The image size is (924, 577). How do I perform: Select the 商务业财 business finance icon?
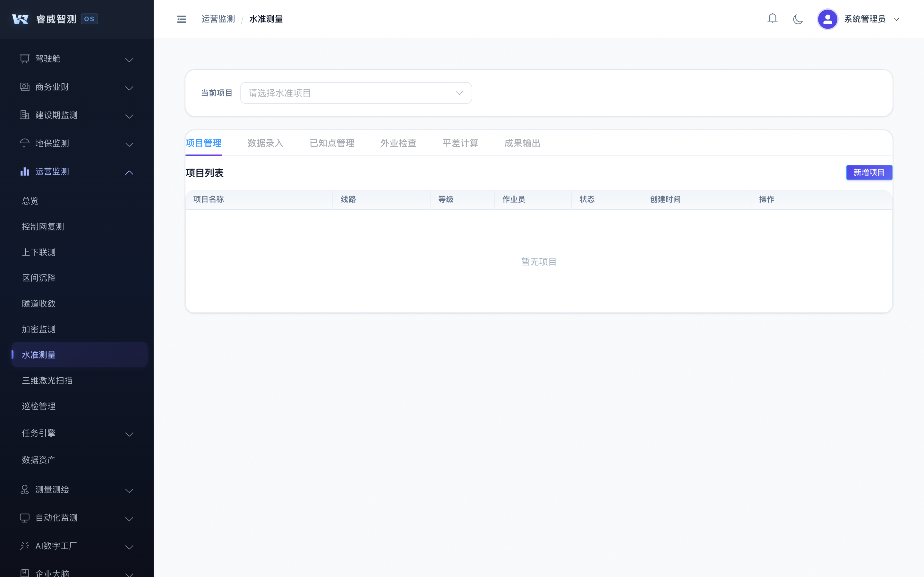click(x=24, y=87)
